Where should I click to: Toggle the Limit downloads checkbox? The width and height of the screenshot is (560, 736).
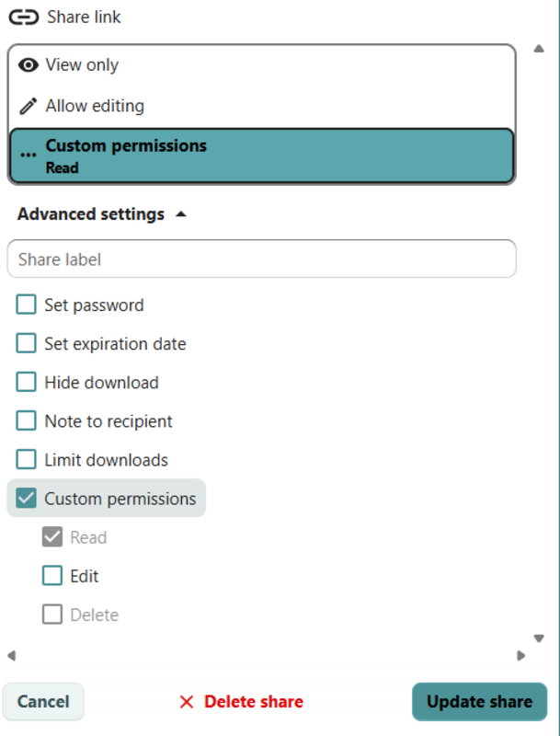click(x=27, y=460)
